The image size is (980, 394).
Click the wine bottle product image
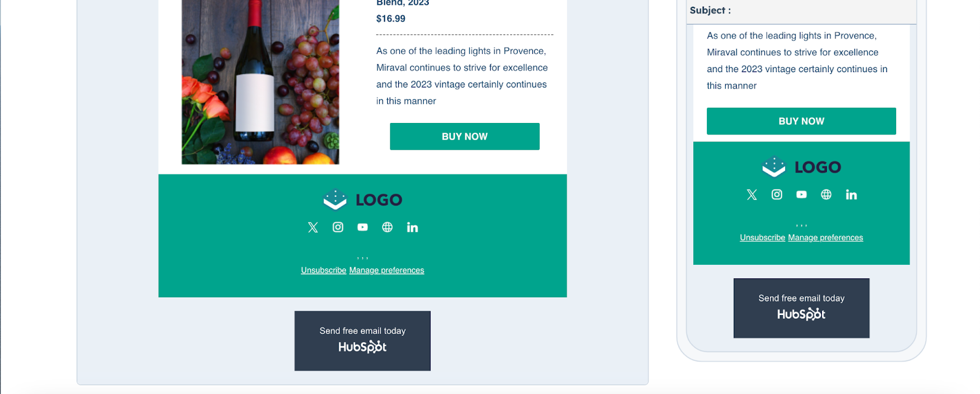pos(260,80)
